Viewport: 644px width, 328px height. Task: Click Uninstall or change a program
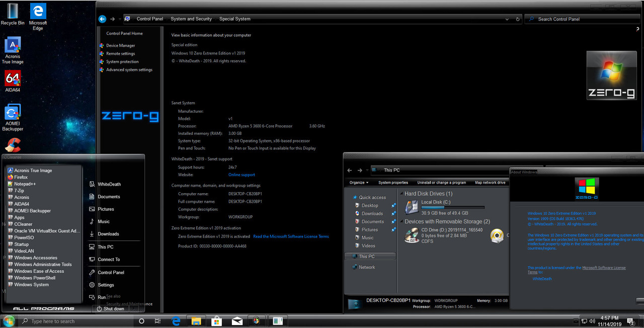[x=441, y=183]
